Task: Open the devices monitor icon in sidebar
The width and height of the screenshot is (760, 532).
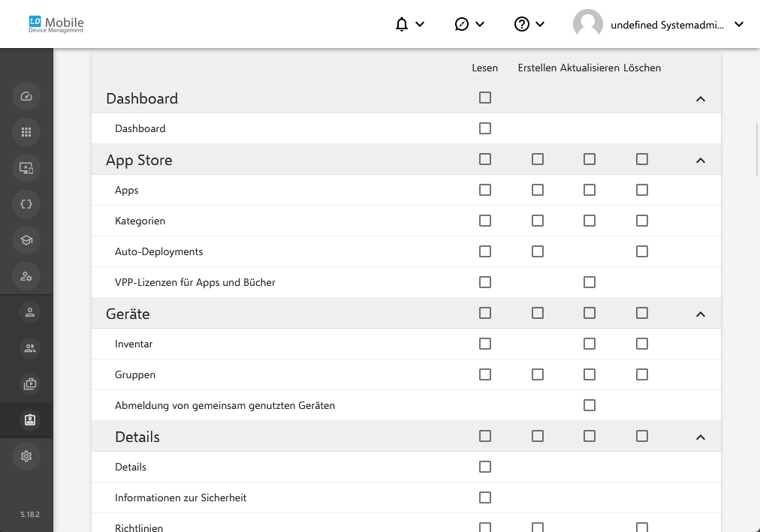Action: tap(26, 168)
